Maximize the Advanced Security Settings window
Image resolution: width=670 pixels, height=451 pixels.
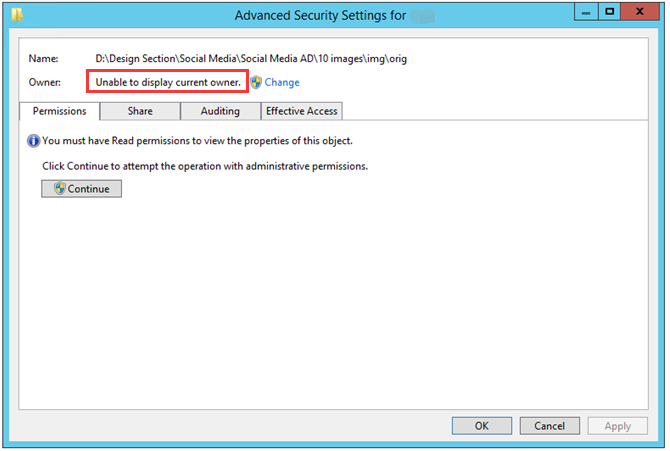tap(609, 12)
